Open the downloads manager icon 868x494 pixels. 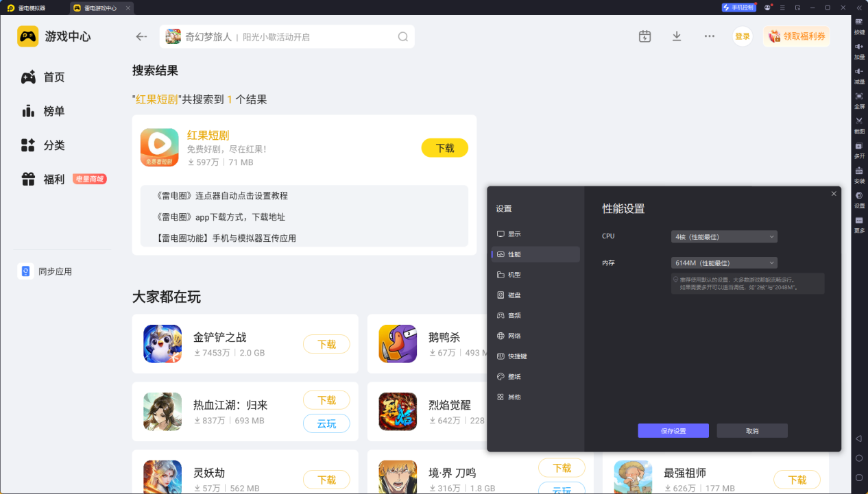point(677,36)
